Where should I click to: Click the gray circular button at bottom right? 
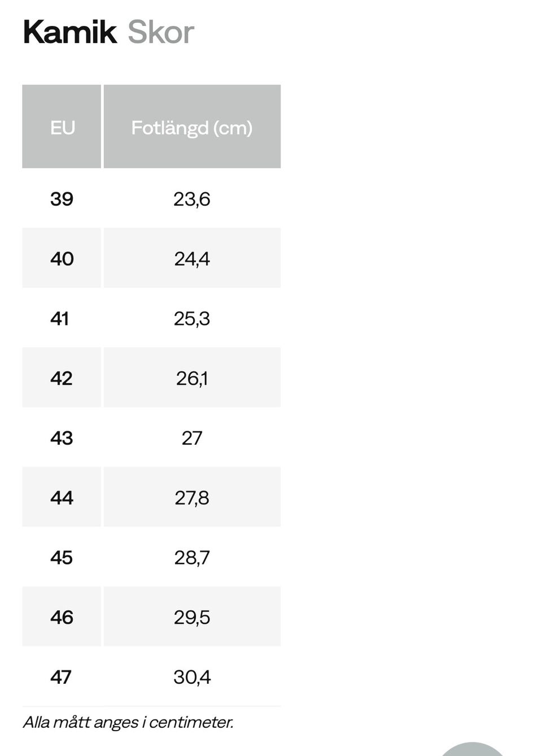[x=472, y=750]
